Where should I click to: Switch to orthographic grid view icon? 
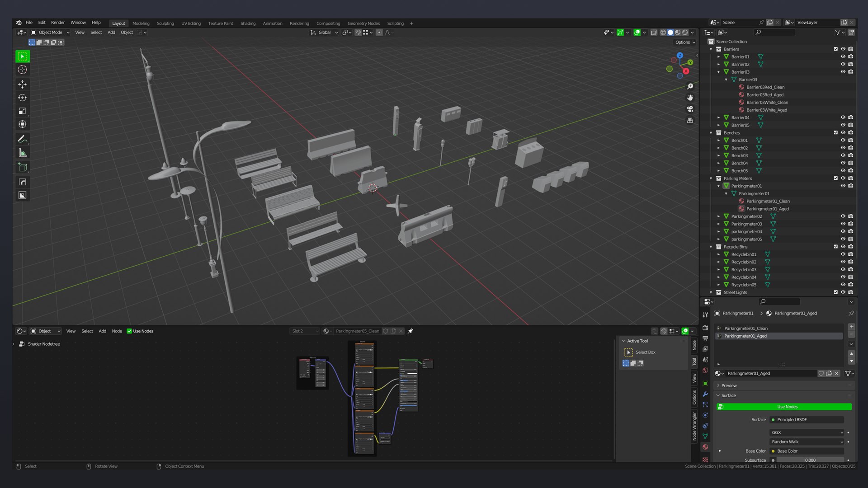tap(690, 120)
